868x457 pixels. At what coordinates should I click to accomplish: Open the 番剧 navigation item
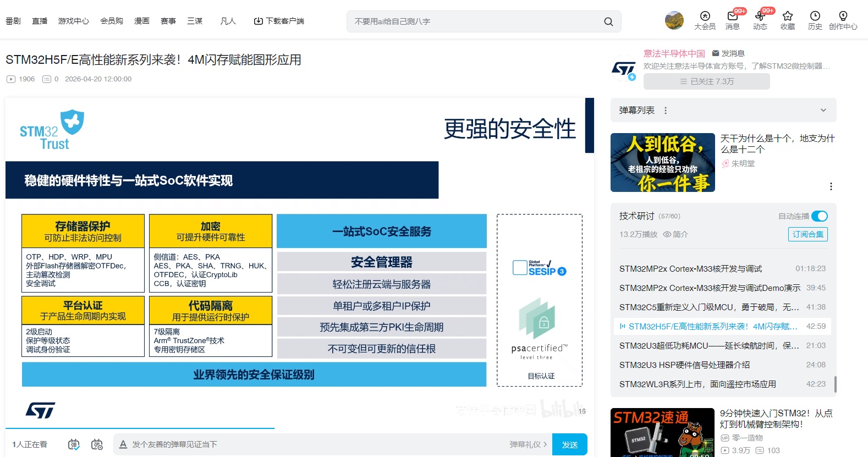click(13, 21)
